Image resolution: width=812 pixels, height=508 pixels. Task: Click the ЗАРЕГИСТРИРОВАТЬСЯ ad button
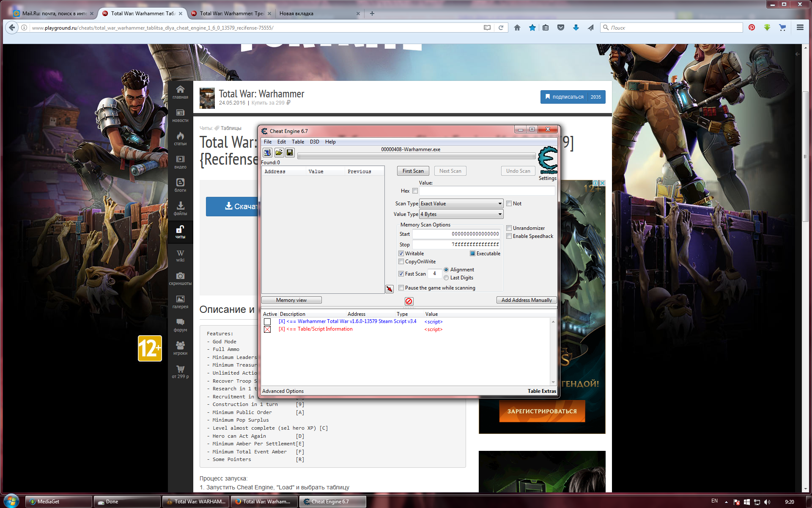(x=542, y=411)
